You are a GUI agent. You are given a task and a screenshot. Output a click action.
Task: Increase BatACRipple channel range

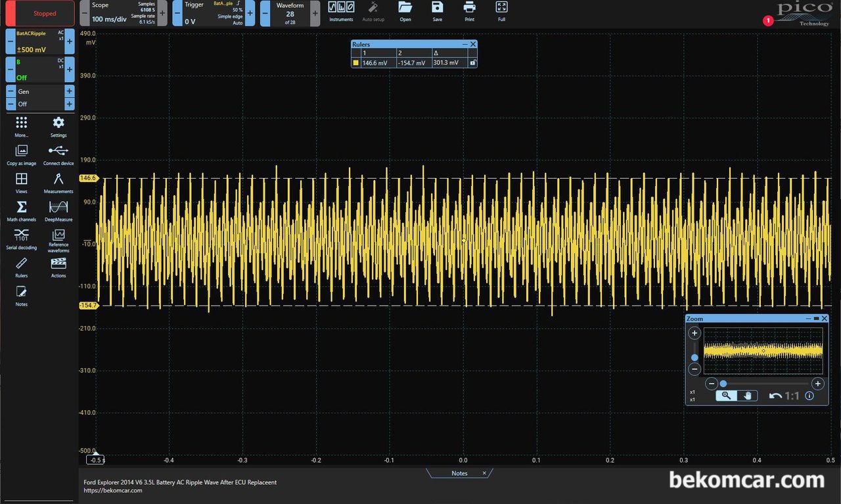[70, 41]
